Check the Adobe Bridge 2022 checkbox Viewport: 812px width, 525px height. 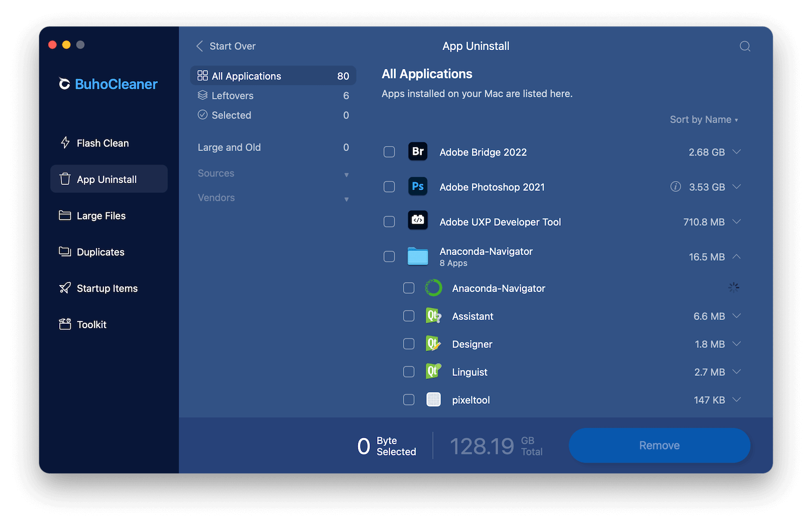click(x=389, y=152)
